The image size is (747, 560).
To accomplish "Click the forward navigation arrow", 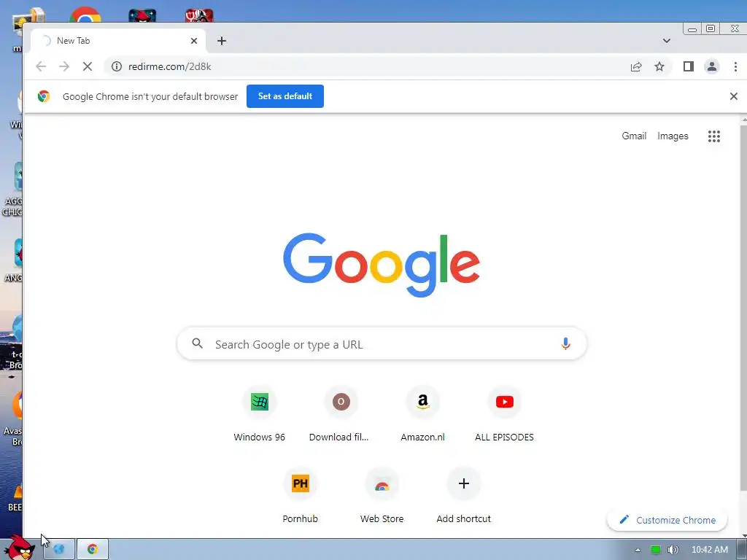I will 64,66.
